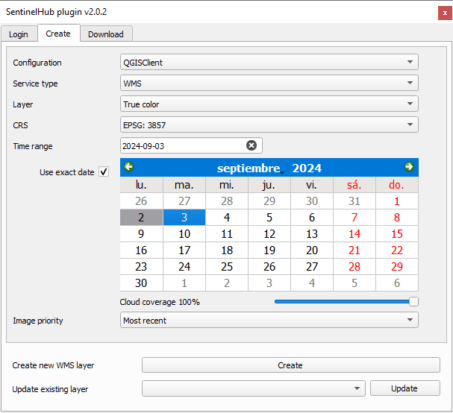
Task: Switch to the Login tab
Action: pyautogui.click(x=19, y=34)
